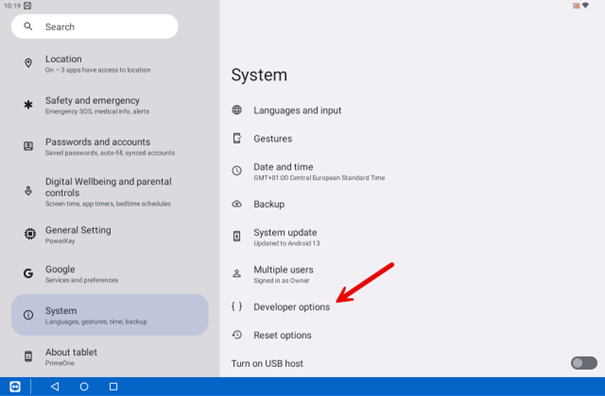Image resolution: width=605 pixels, height=396 pixels.
Task: Click 'Emergency SOS, medical info, alerts' subtitle
Action: (x=97, y=111)
